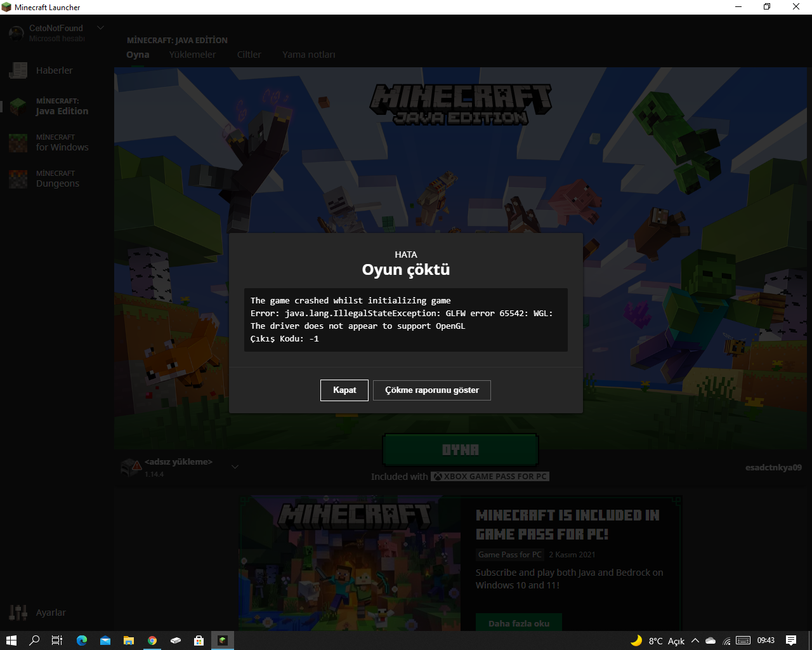
Task: Expand the account dropdown chevron
Action: click(100, 28)
